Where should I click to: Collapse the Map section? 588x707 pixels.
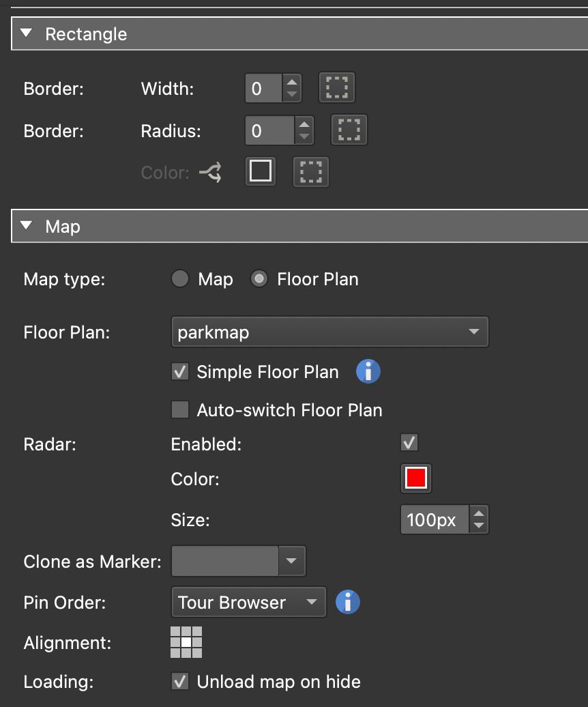pyautogui.click(x=26, y=226)
